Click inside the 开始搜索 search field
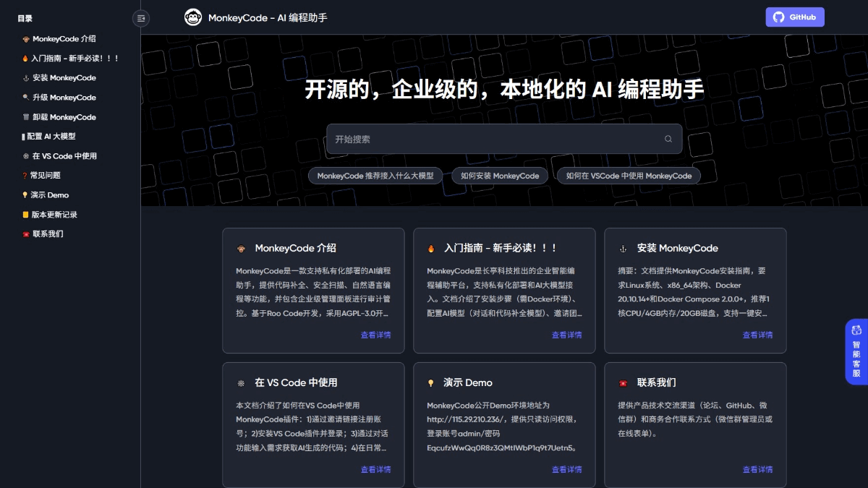Screen dimensions: 868x488 coord(470,138)
